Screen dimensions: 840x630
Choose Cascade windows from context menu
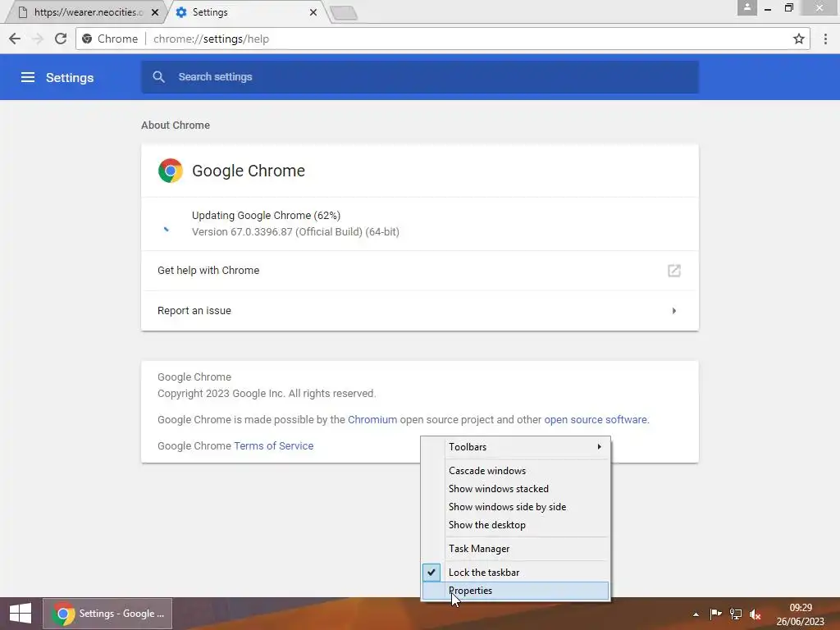coord(515,470)
